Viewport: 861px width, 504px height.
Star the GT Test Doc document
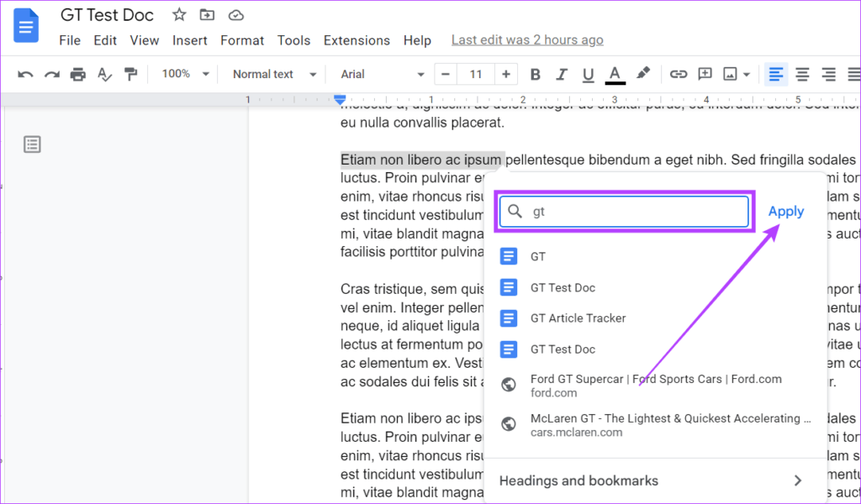(179, 15)
